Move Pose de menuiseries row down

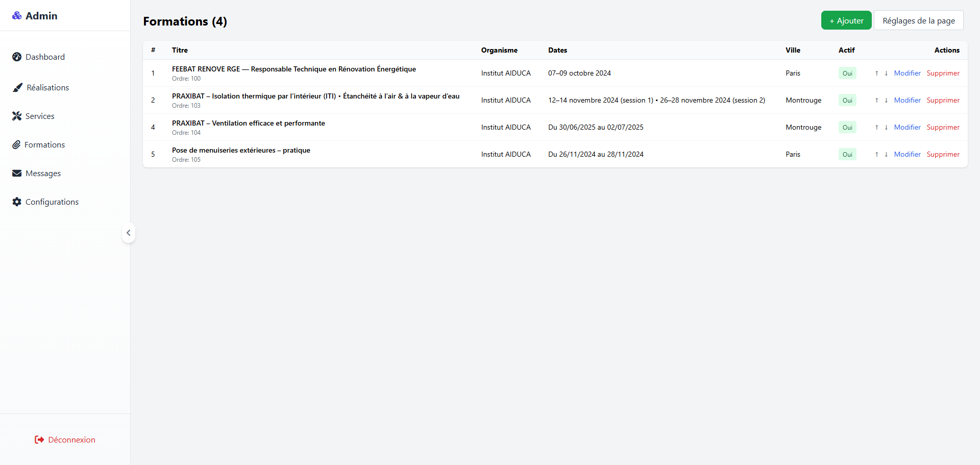[886, 154]
